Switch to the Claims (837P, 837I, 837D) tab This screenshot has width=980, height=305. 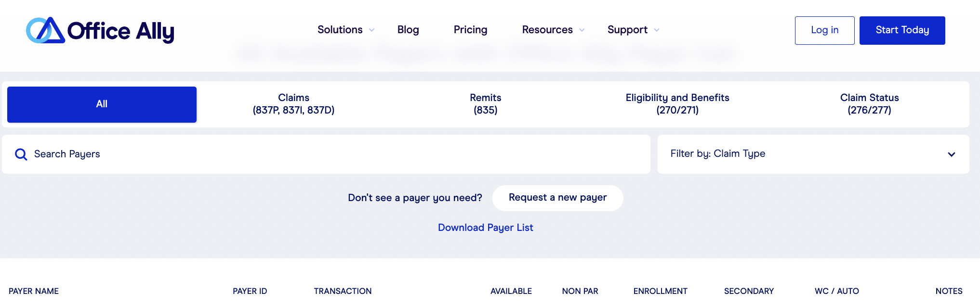click(293, 104)
